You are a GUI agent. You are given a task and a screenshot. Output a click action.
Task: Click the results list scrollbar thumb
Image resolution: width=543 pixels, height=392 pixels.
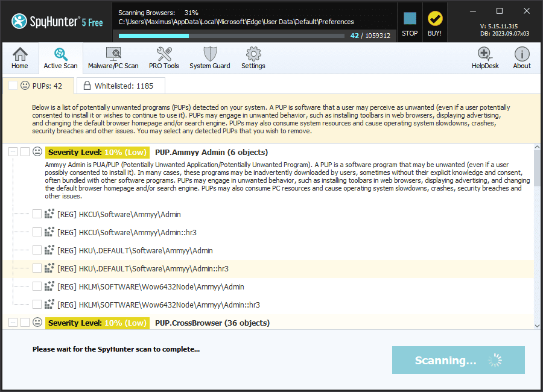537,168
